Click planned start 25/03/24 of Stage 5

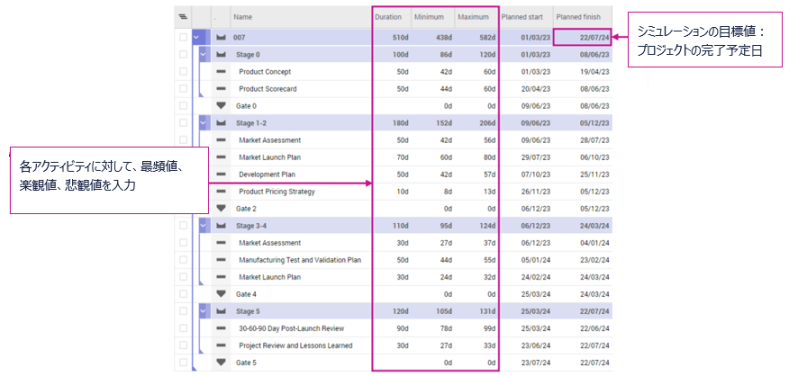tap(535, 311)
